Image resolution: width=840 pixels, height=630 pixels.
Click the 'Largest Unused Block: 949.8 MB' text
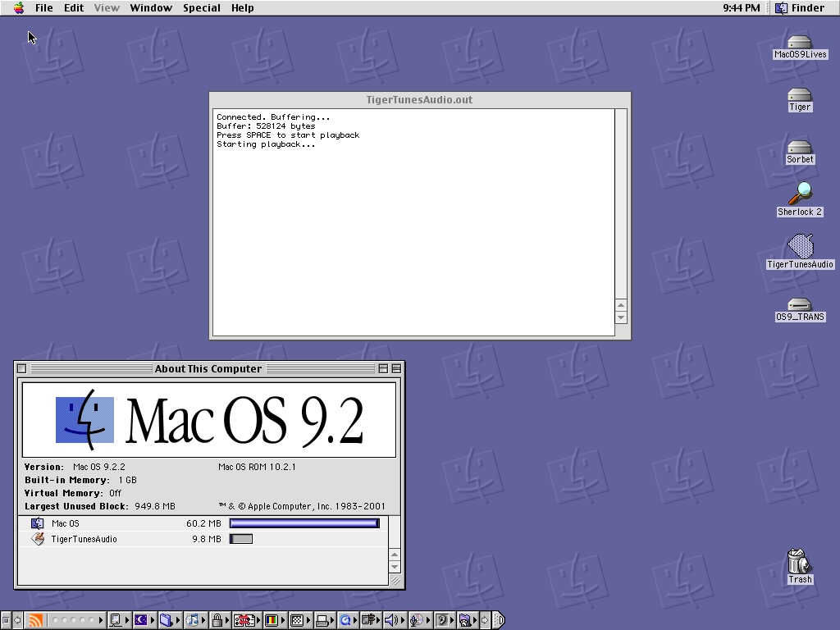point(99,506)
